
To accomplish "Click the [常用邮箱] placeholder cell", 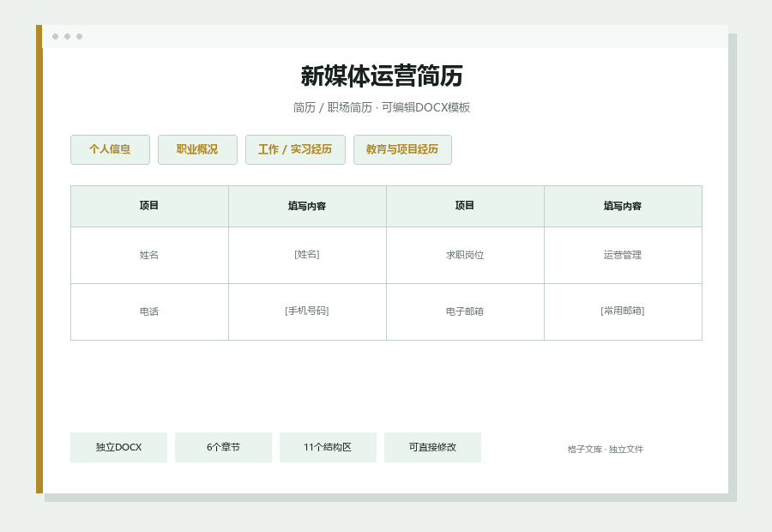I will point(623,311).
